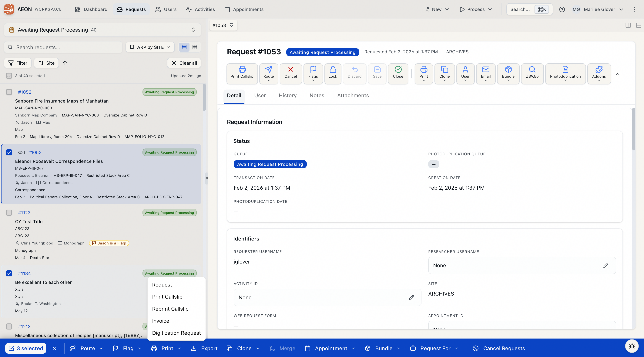Click the Cancel Requests bulk action

[x=499, y=348]
